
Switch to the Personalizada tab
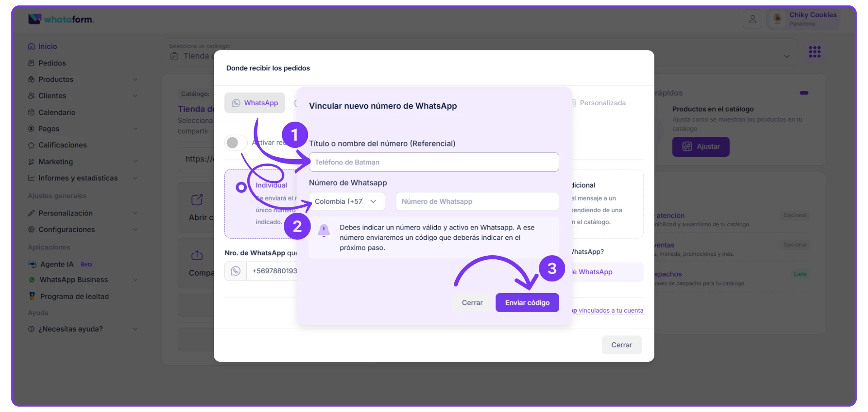point(602,103)
